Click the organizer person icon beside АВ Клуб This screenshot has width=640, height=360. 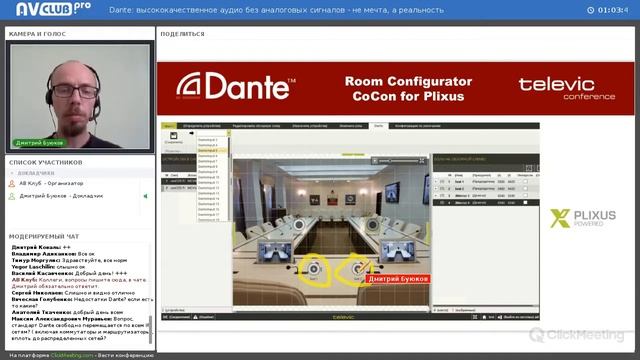pyautogui.click(x=12, y=184)
